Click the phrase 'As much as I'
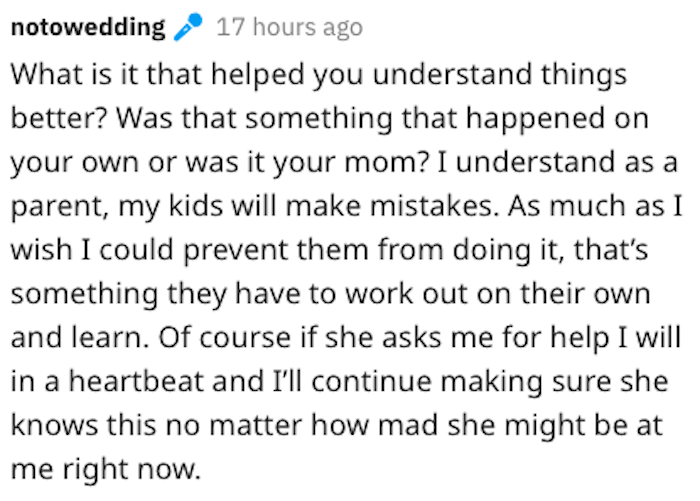 595,206
